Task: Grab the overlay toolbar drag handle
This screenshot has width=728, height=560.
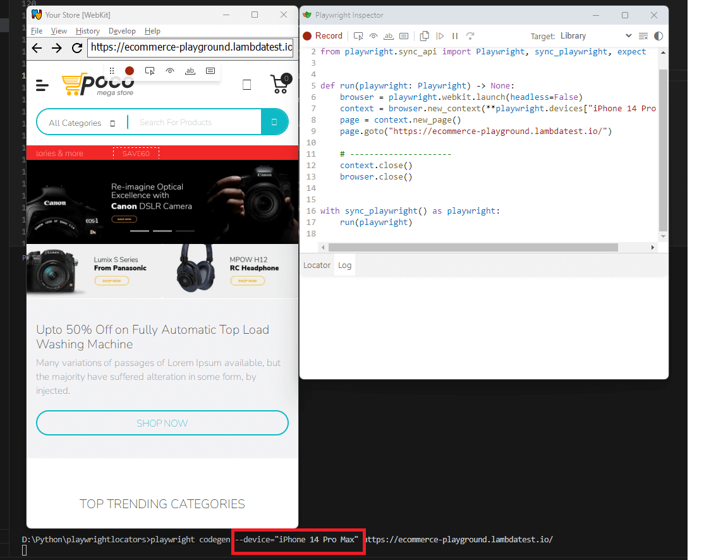Action: tap(111, 71)
